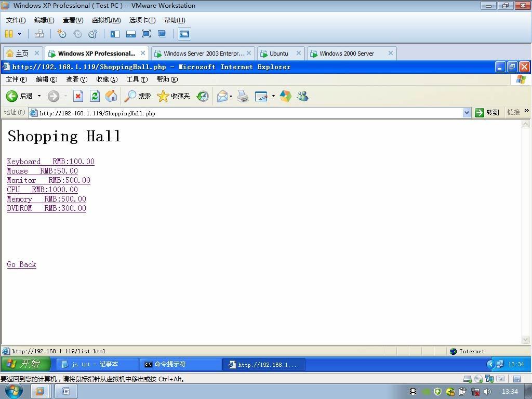Switch to 命令提示符 taskbar item
The width and height of the screenshot is (532, 399).
(180, 364)
